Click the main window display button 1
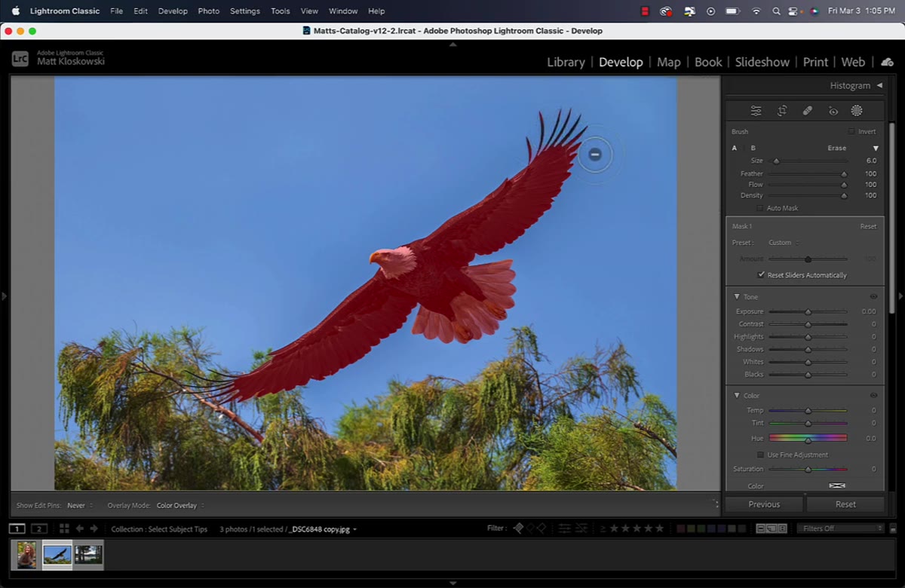 point(17,528)
